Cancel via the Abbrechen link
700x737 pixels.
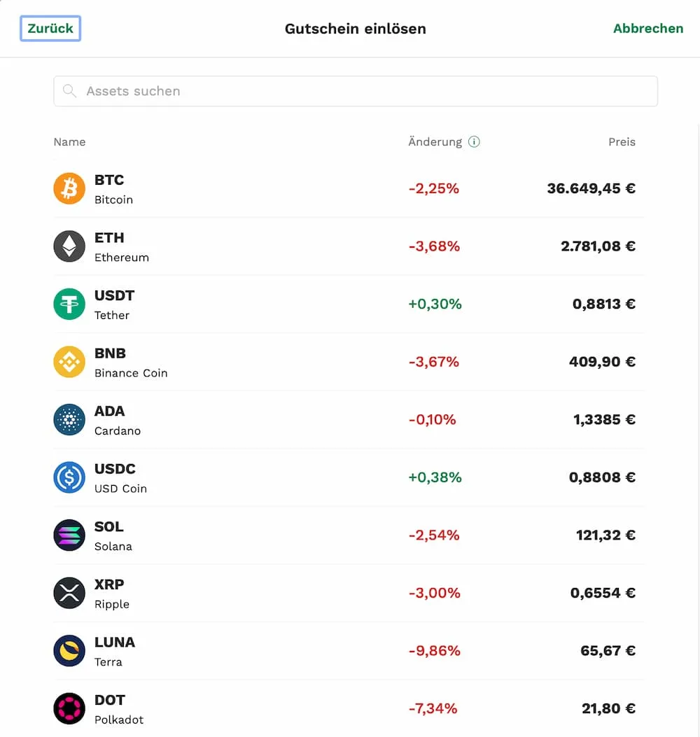[648, 28]
